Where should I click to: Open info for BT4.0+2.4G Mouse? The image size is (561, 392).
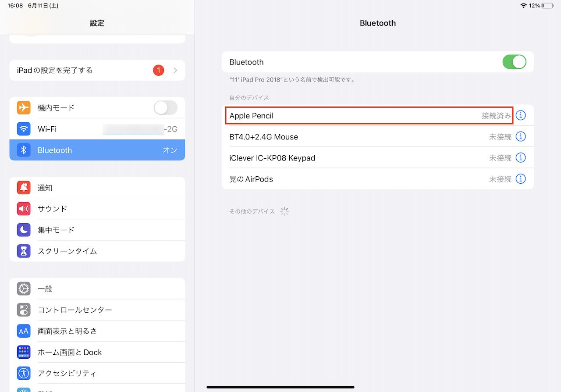coord(521,136)
